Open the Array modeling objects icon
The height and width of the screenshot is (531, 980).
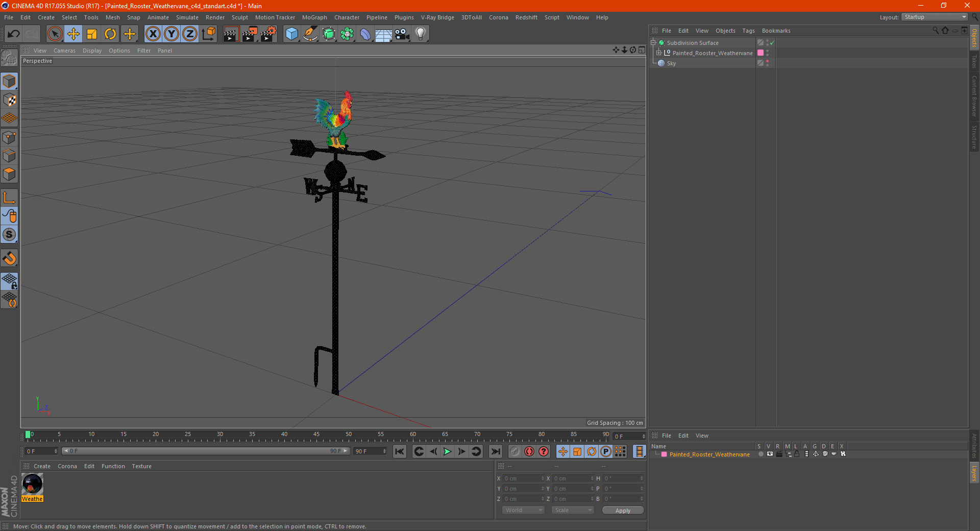[347, 34]
